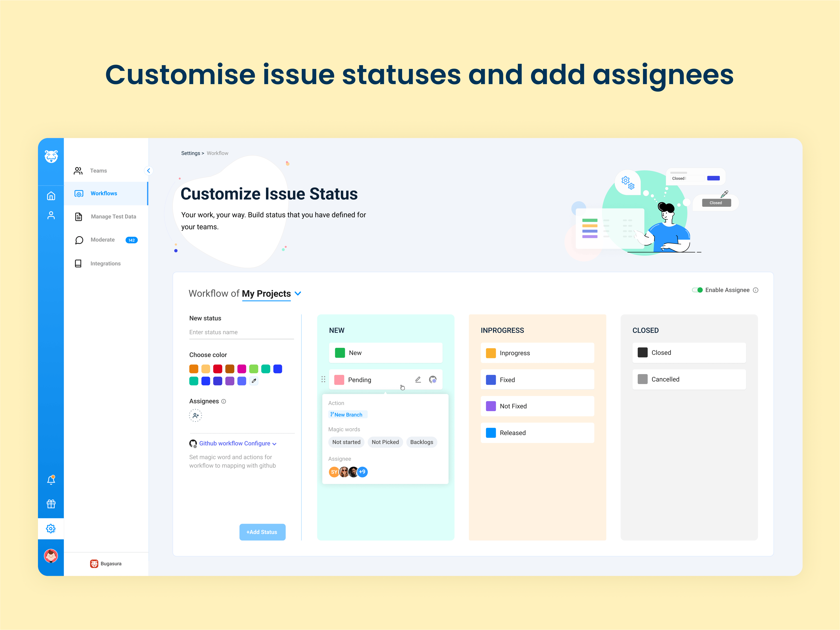
Task: Click the Bugasura footer logo
Action: pos(94,564)
